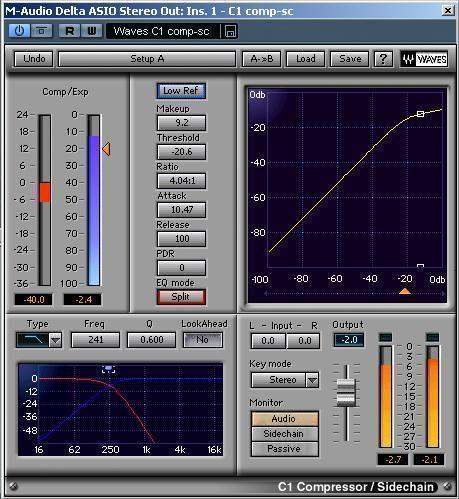Screen dimensions: 459x499
Task: Select the Attack value 10.47 field
Action: tap(181, 210)
